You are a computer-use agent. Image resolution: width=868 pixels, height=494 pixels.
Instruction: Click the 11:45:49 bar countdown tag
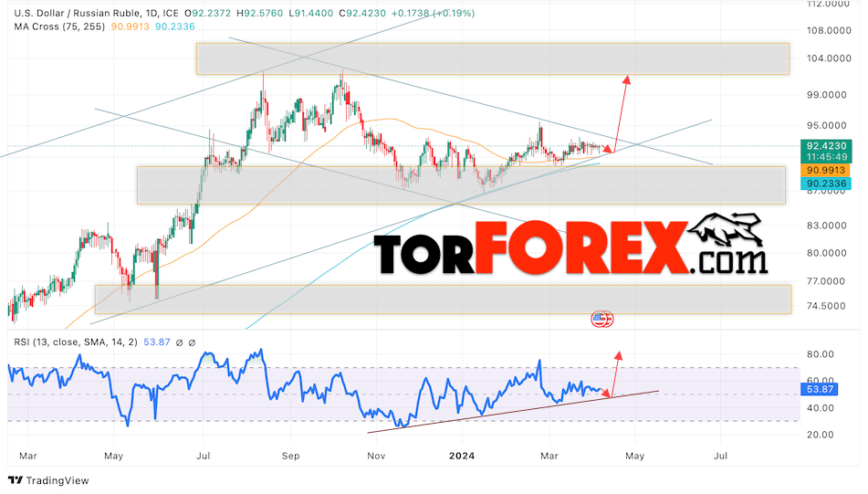pyautogui.click(x=826, y=157)
